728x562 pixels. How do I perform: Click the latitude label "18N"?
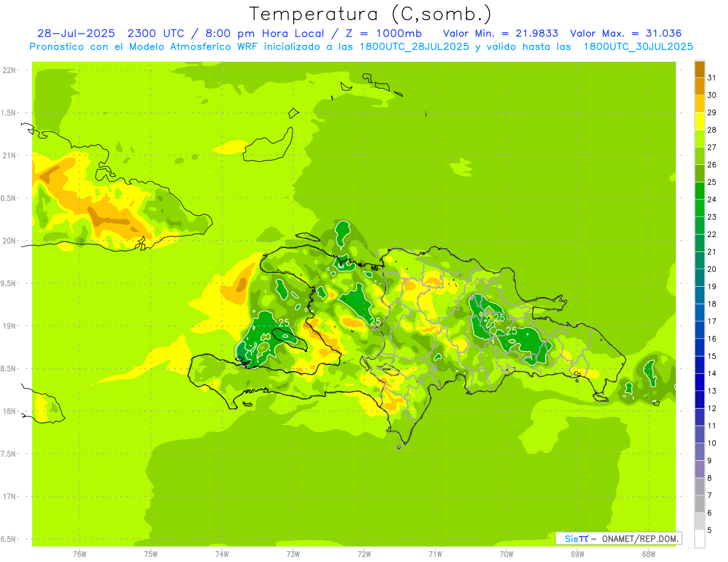[x=9, y=411]
